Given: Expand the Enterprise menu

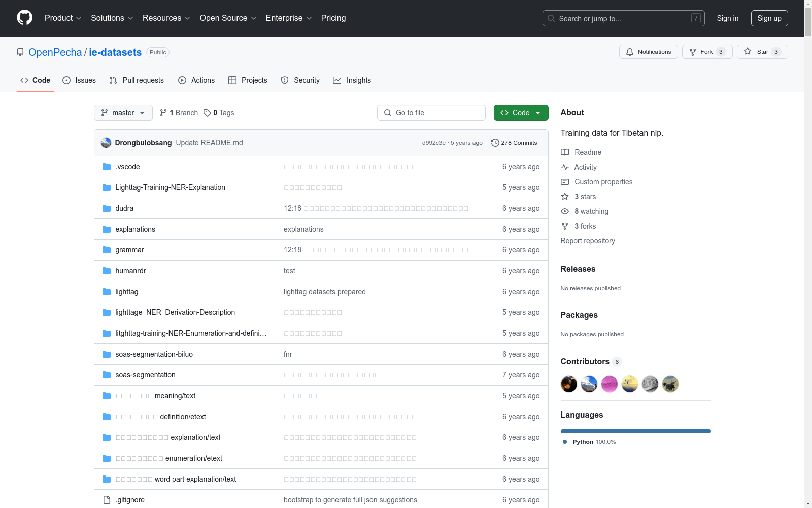Looking at the screenshot, I should point(289,18).
